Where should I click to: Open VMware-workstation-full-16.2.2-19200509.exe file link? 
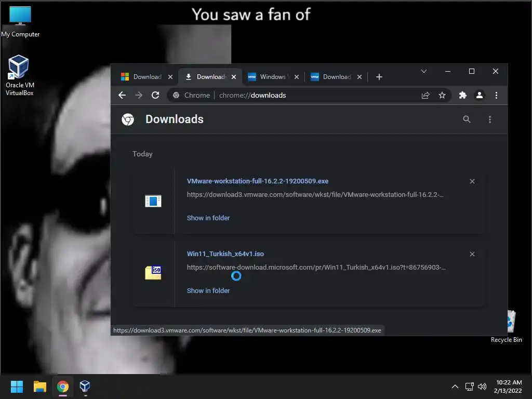pos(258,181)
